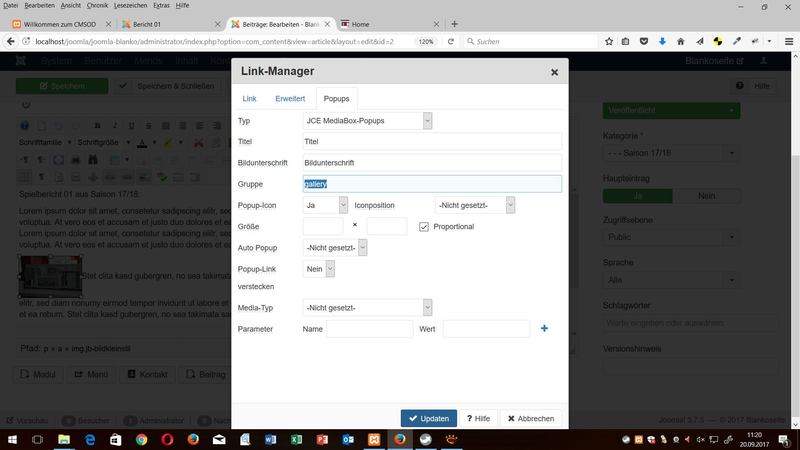Open the Media-Typ dropdown

pos(367,308)
